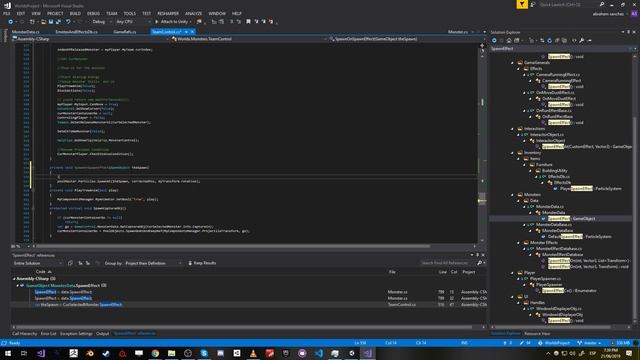Select theSpawn = CurSelectedMonster.SpawnEffect result

(x=78, y=305)
